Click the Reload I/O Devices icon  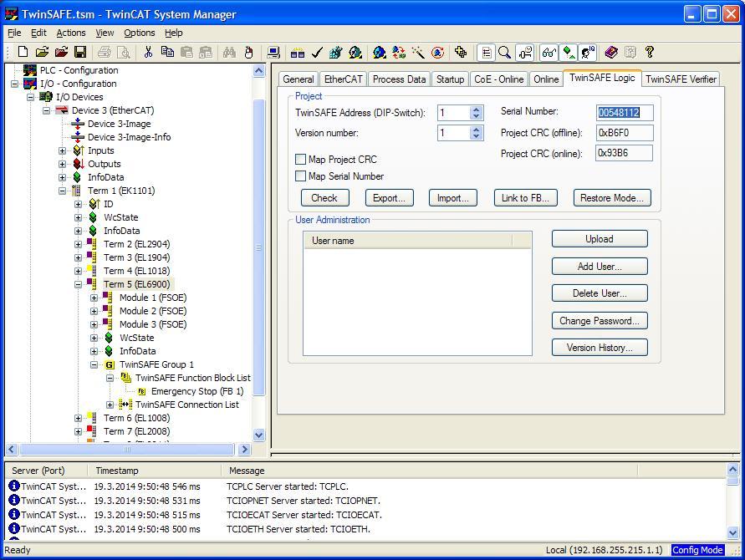[399, 53]
